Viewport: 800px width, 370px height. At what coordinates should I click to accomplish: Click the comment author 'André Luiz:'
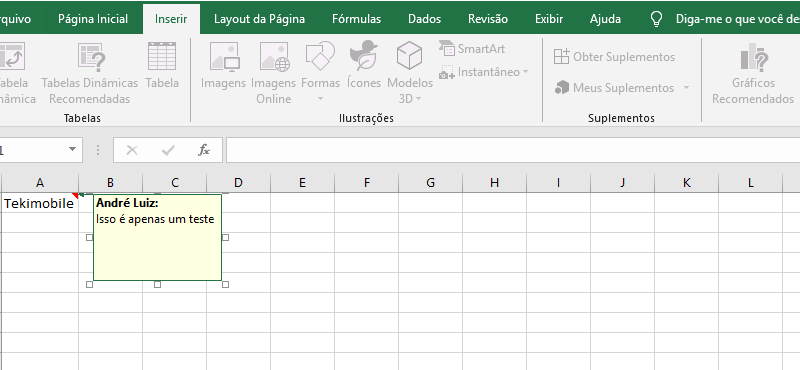pos(128,203)
